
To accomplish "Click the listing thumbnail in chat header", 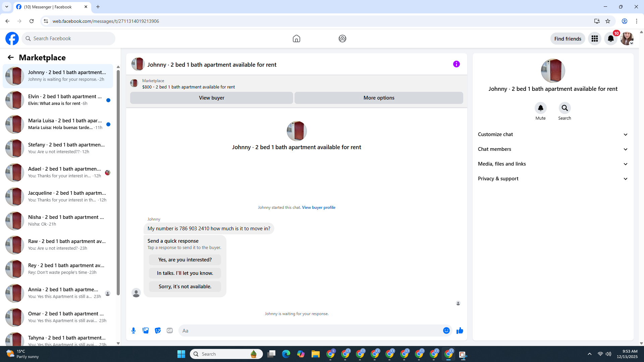I will coord(138,64).
